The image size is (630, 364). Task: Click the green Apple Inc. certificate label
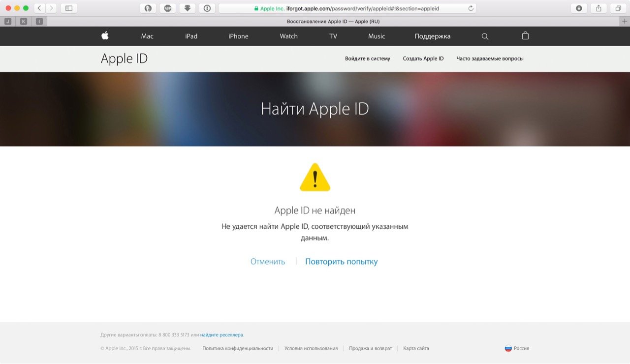269,8
